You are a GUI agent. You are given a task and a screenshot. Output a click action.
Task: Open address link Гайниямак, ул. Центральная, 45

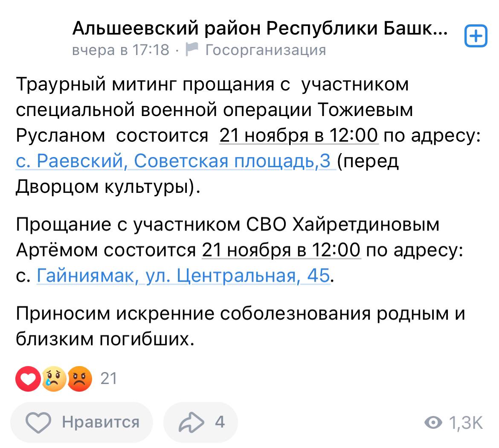tap(183, 276)
